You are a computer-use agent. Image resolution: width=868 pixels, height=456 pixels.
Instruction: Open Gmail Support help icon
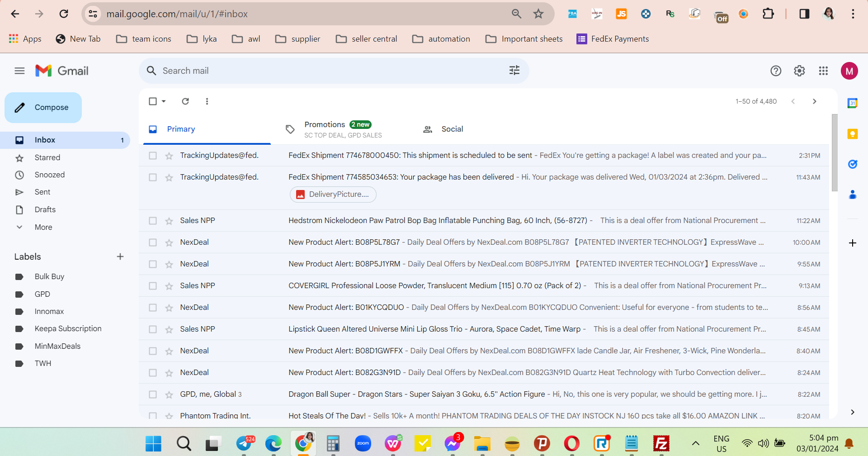click(x=776, y=71)
